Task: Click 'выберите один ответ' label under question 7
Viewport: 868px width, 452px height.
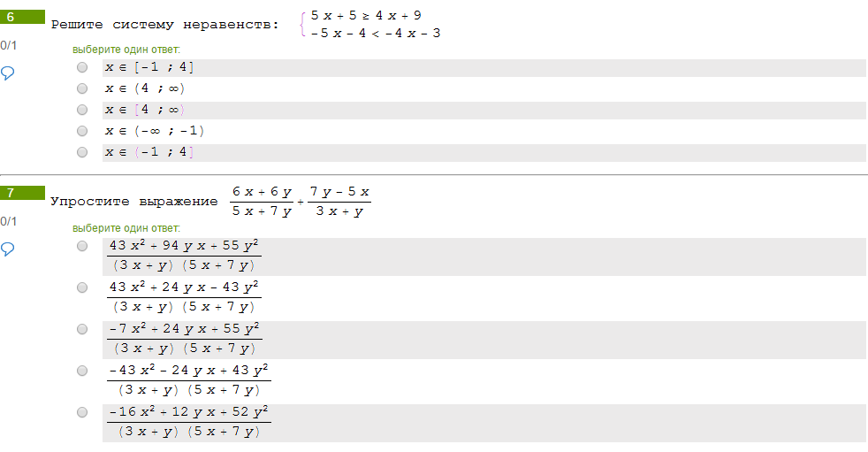Action: coord(126,228)
